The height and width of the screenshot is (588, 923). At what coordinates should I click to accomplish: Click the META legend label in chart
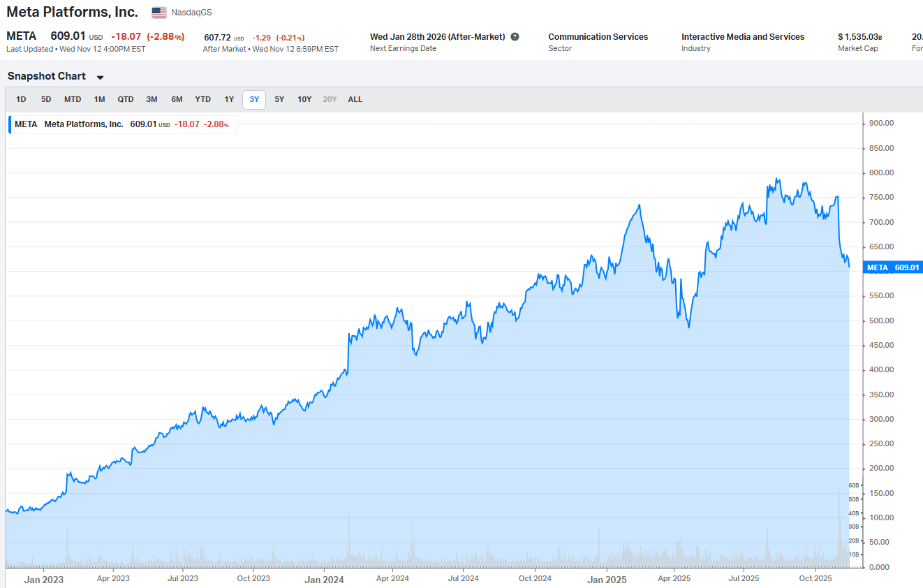26,124
